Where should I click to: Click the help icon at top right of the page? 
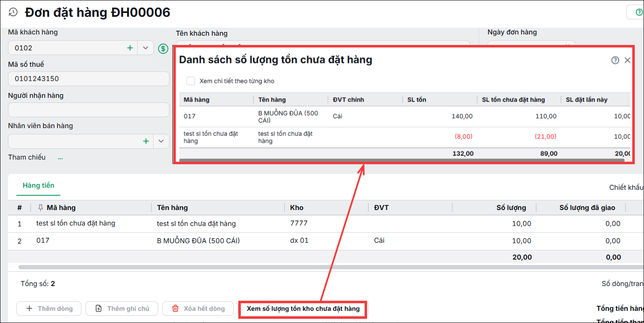pyautogui.click(x=639, y=12)
